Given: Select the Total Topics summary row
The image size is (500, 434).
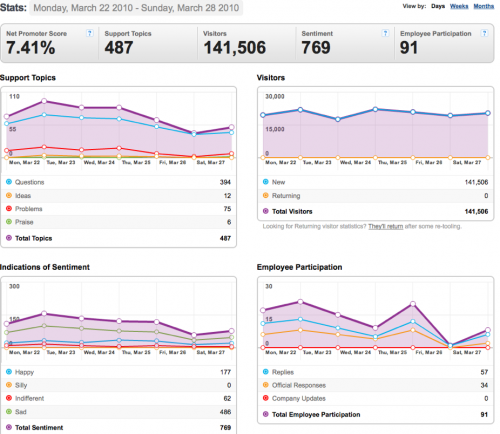Looking at the screenshot, I should (118, 238).
